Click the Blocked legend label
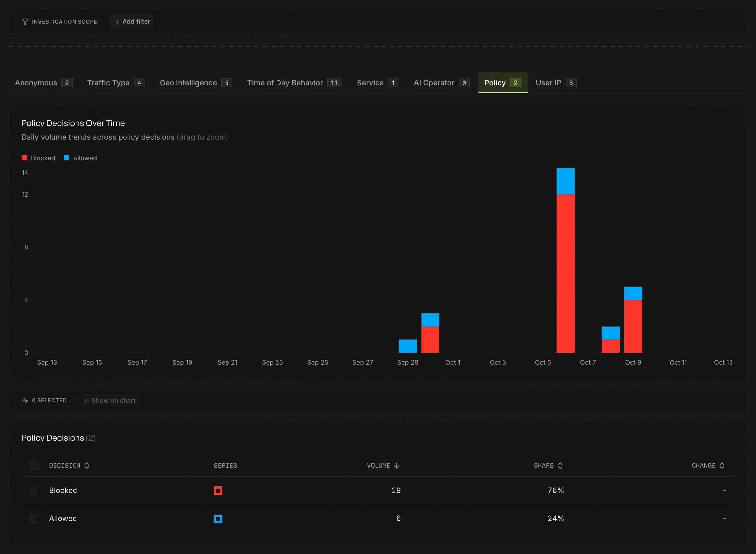 click(x=43, y=158)
